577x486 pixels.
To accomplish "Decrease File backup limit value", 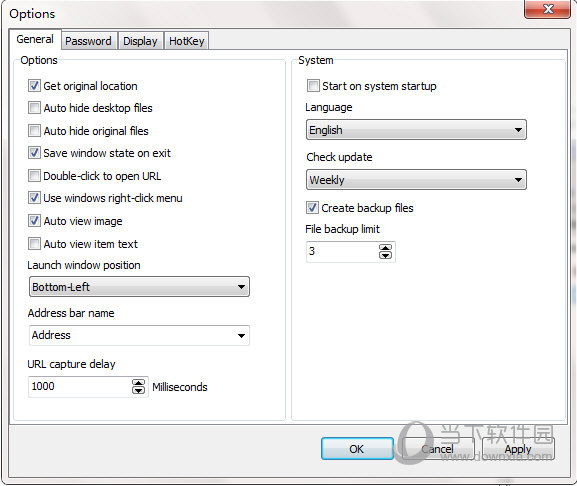I will (x=385, y=255).
